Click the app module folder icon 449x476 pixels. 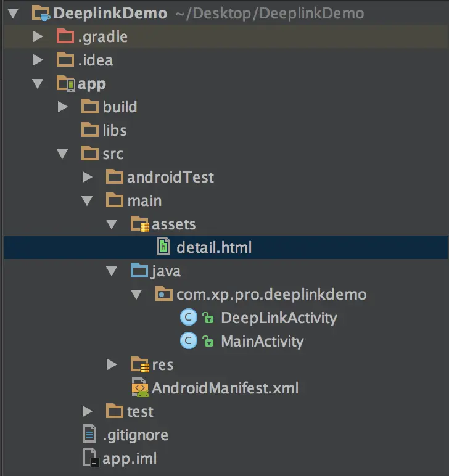[x=65, y=83]
